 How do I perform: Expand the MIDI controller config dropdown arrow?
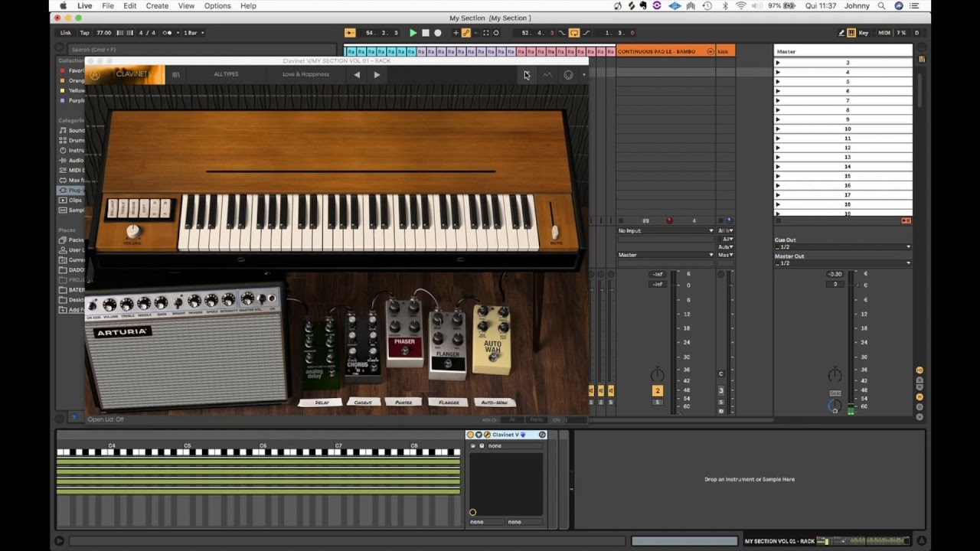tap(583, 75)
